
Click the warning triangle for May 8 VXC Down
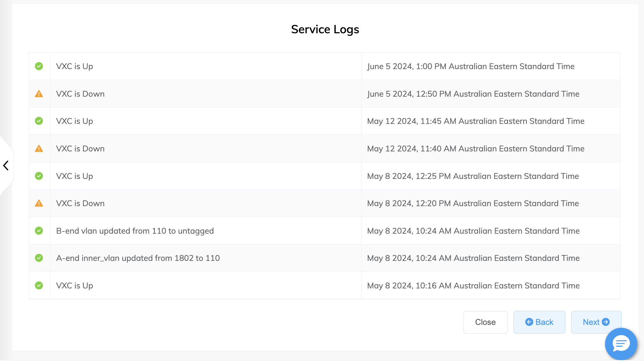coord(39,203)
